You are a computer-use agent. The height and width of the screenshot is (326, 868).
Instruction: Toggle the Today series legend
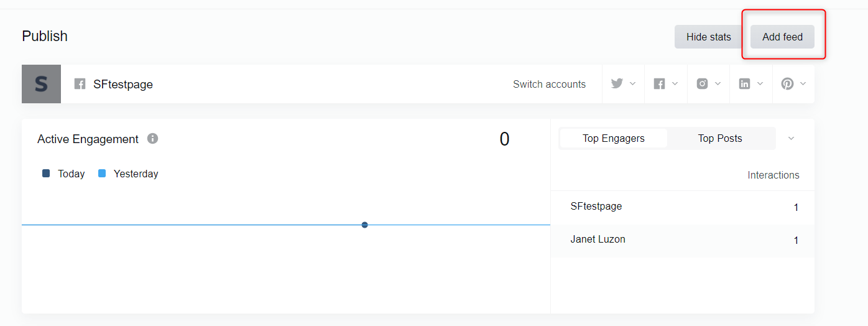[x=63, y=174]
